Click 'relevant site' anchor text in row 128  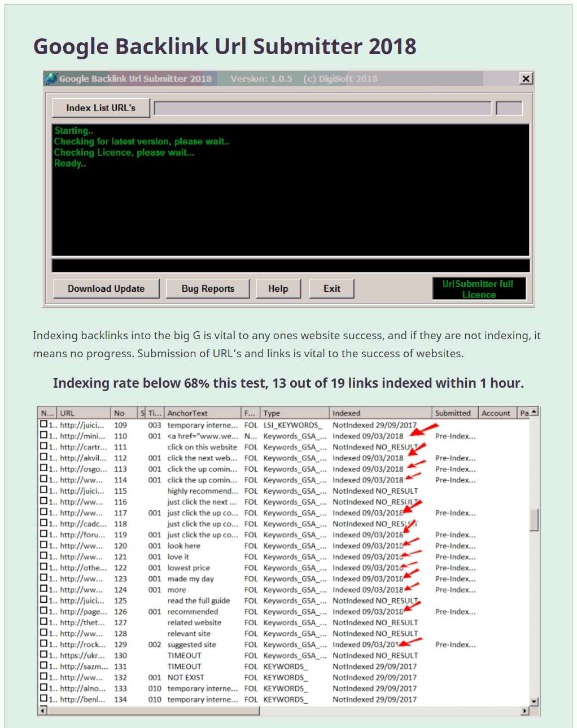189,633
